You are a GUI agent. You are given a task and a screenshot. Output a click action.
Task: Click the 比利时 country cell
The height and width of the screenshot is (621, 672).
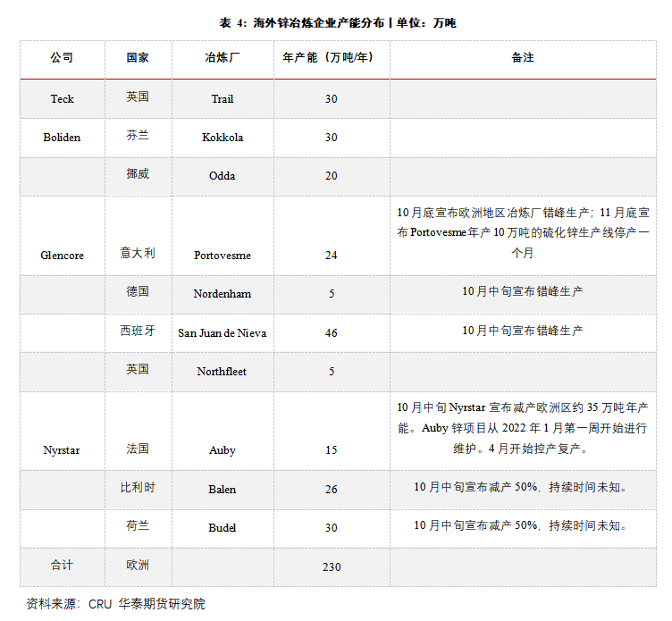click(x=138, y=488)
